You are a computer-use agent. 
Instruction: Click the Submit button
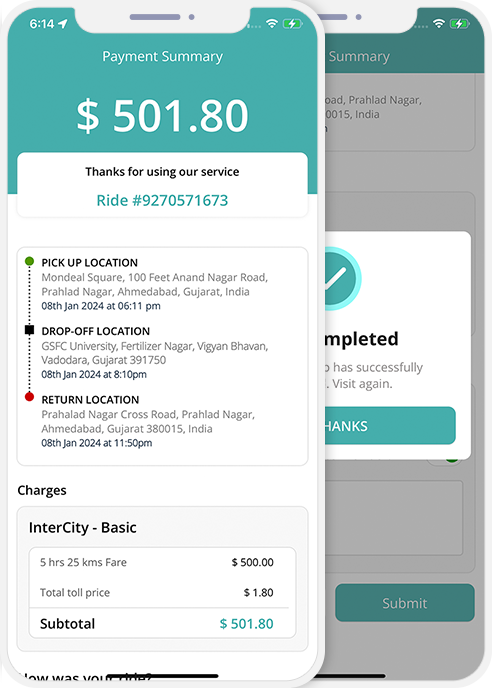(405, 603)
